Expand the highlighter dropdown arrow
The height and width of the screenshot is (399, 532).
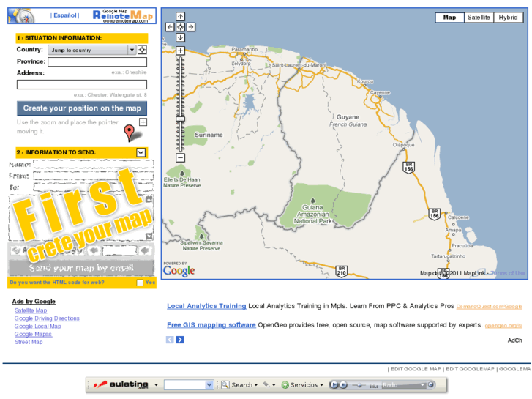pyautogui.click(x=274, y=385)
